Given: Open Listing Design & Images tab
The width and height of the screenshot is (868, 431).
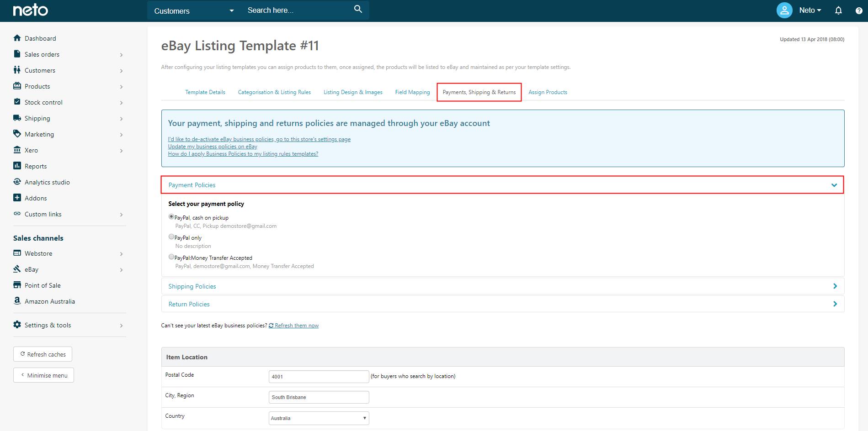Looking at the screenshot, I should 353,92.
